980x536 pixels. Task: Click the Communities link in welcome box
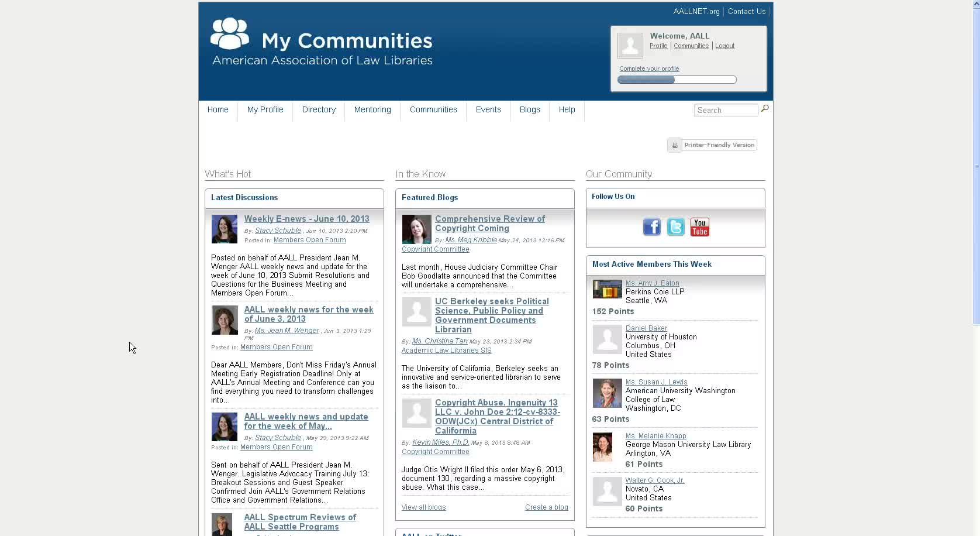[691, 46]
